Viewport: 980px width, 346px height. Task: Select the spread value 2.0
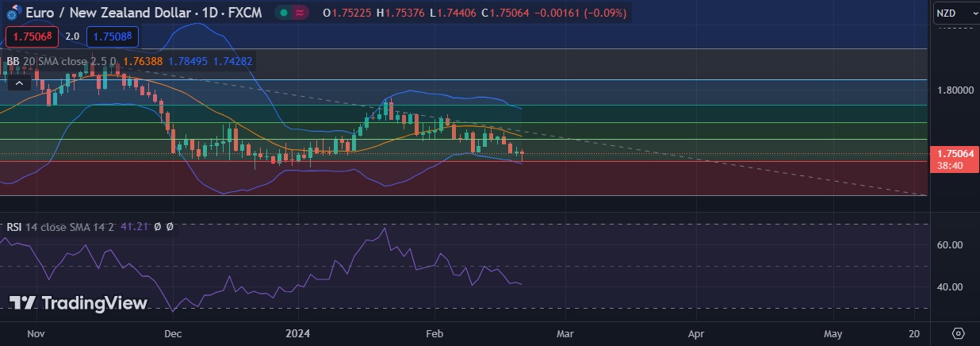(71, 36)
